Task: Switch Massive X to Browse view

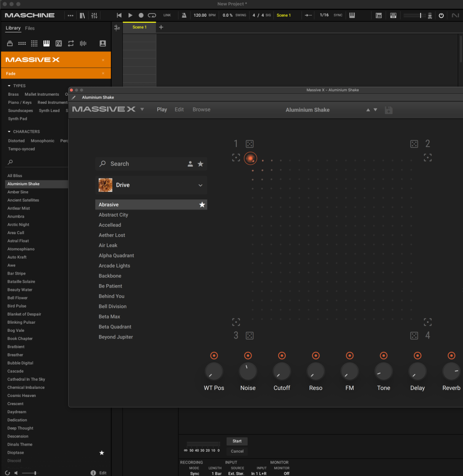Action: click(x=201, y=109)
